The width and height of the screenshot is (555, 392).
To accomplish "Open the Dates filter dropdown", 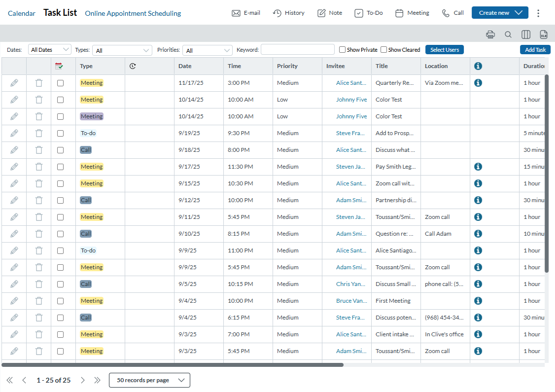I will pos(50,50).
